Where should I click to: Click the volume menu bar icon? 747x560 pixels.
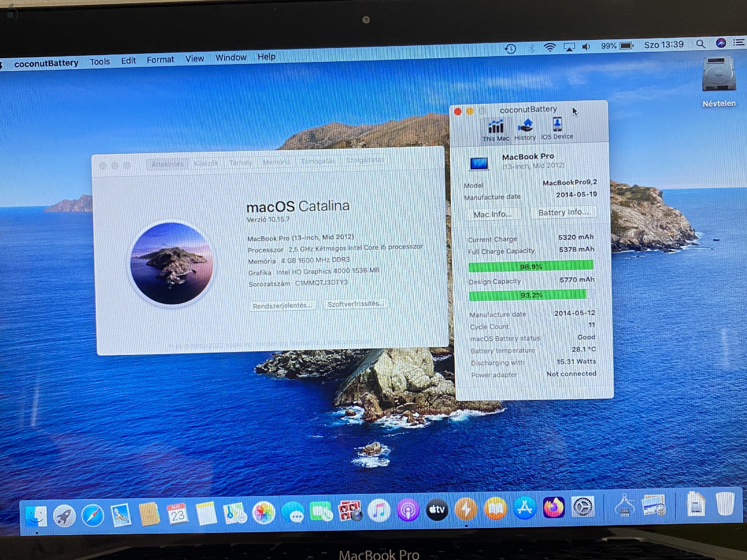tap(586, 47)
